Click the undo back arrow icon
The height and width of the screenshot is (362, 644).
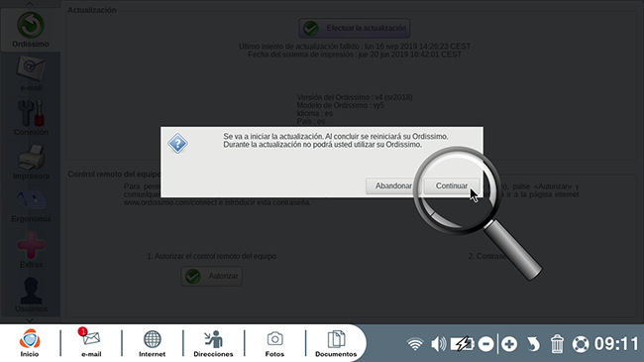click(533, 344)
